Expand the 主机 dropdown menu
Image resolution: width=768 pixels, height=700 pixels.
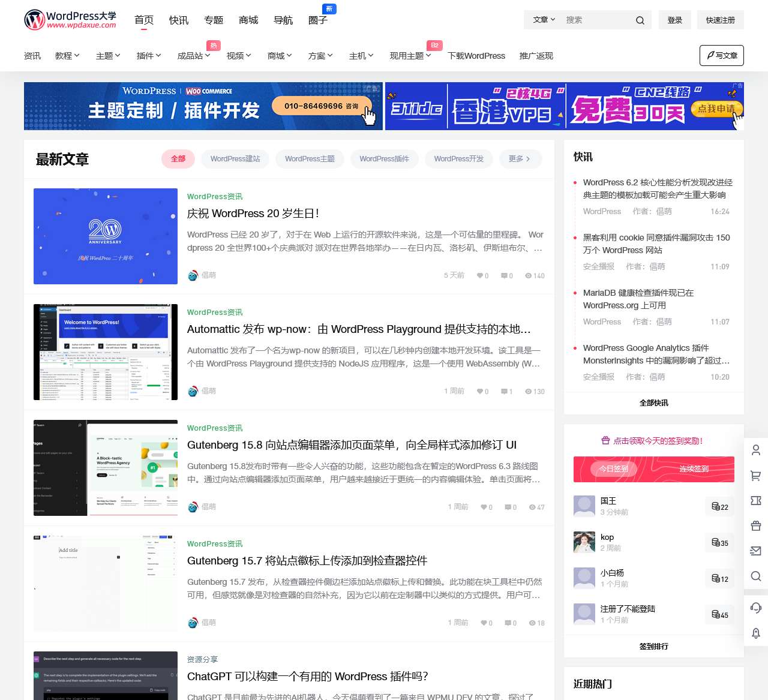click(x=361, y=56)
